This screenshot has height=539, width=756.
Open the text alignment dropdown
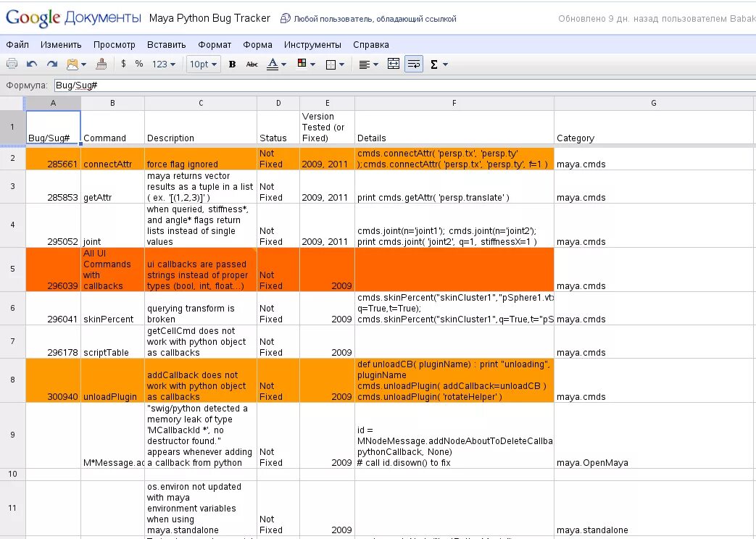tap(369, 64)
